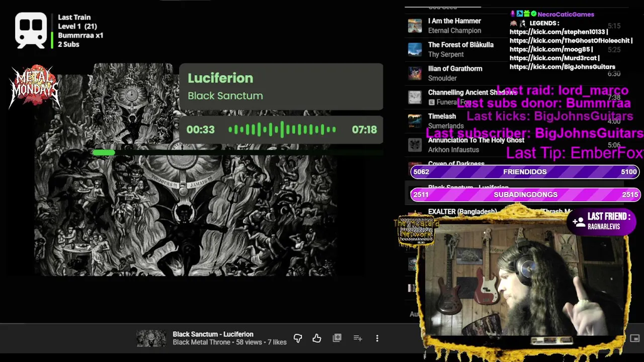Image resolution: width=644 pixels, height=362 pixels.
Task: Click the save to library icon
Action: pyautogui.click(x=337, y=338)
